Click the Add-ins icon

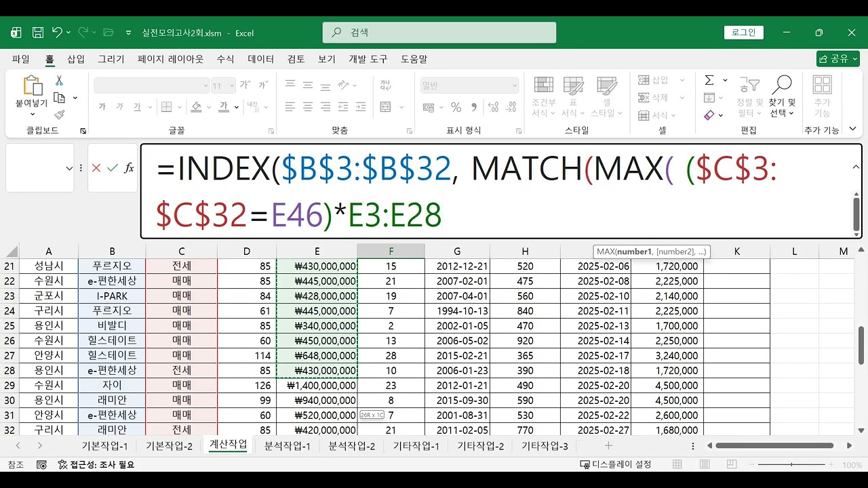822,85
